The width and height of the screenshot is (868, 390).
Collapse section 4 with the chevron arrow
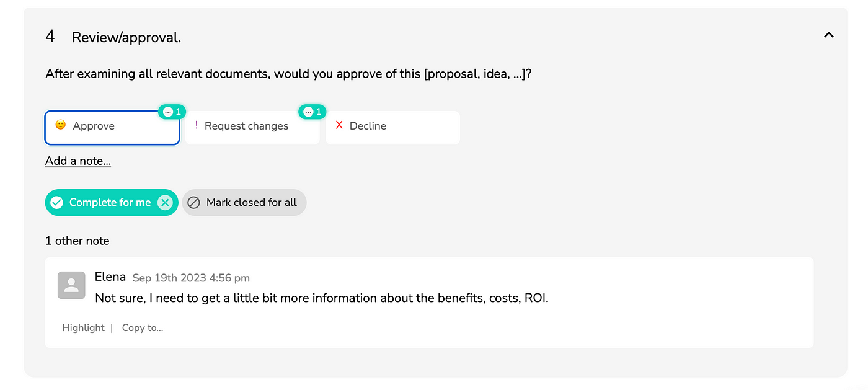pos(828,35)
